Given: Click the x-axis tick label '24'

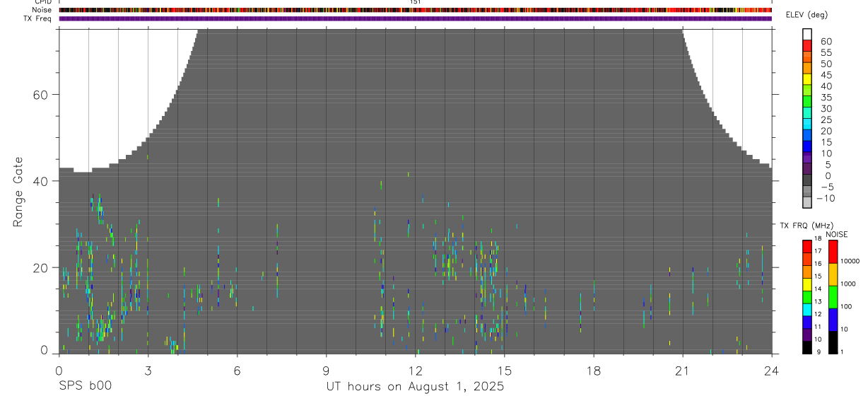Looking at the screenshot, I should [772, 370].
